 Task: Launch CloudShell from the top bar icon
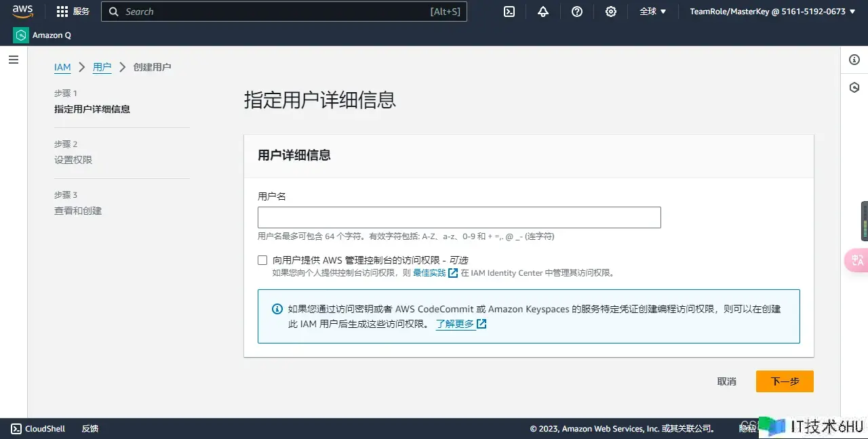509,12
